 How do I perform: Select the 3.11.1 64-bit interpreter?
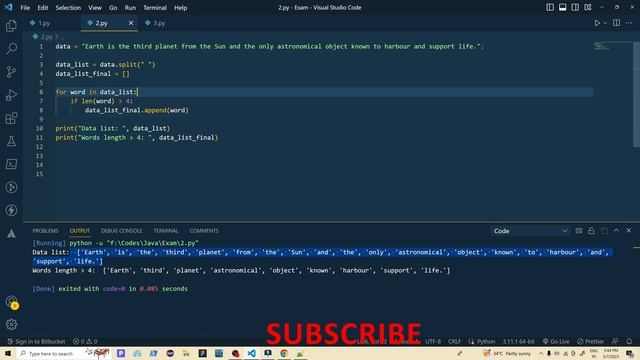pos(518,341)
